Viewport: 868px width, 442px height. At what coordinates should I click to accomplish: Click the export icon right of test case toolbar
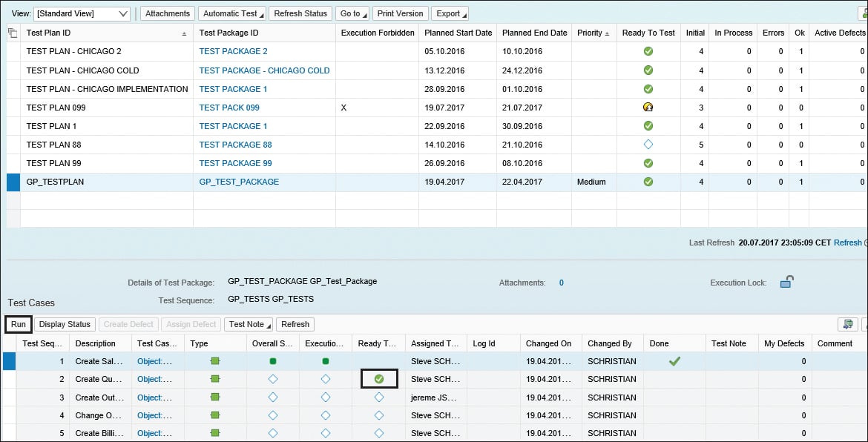[x=846, y=324]
